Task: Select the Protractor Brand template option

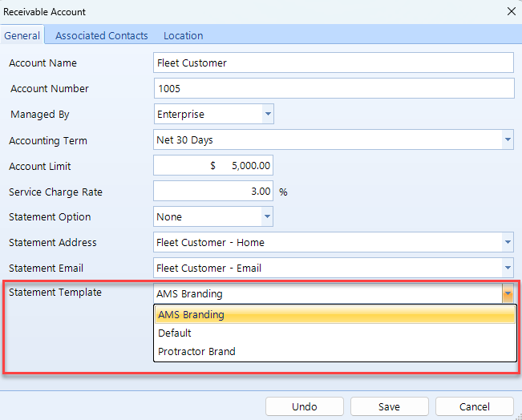Action: pyautogui.click(x=335, y=351)
